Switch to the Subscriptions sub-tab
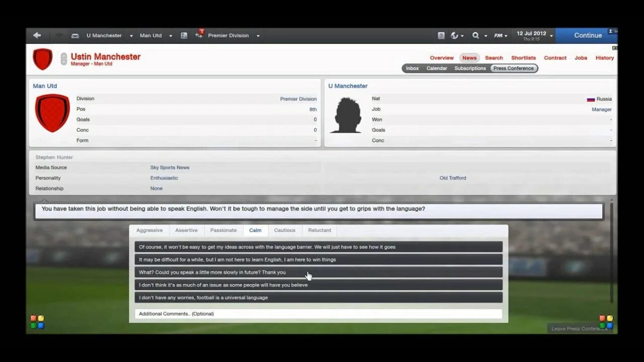The width and height of the screenshot is (644, 362). 470,68
